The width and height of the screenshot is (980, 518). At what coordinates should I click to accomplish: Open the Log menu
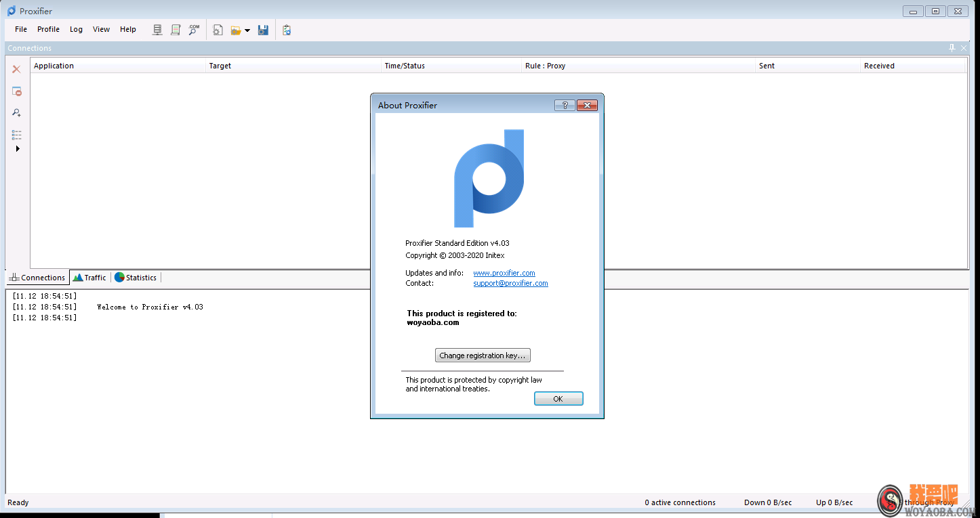tap(76, 29)
